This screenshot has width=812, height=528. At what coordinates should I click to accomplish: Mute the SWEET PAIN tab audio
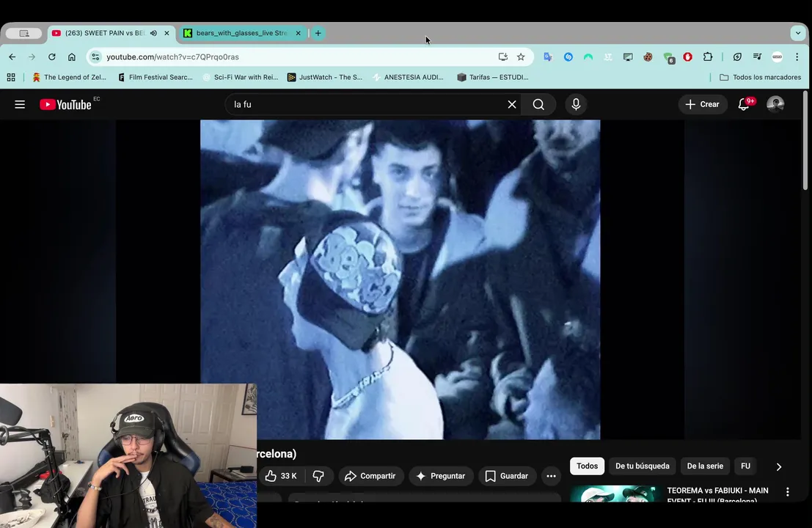[x=153, y=33]
